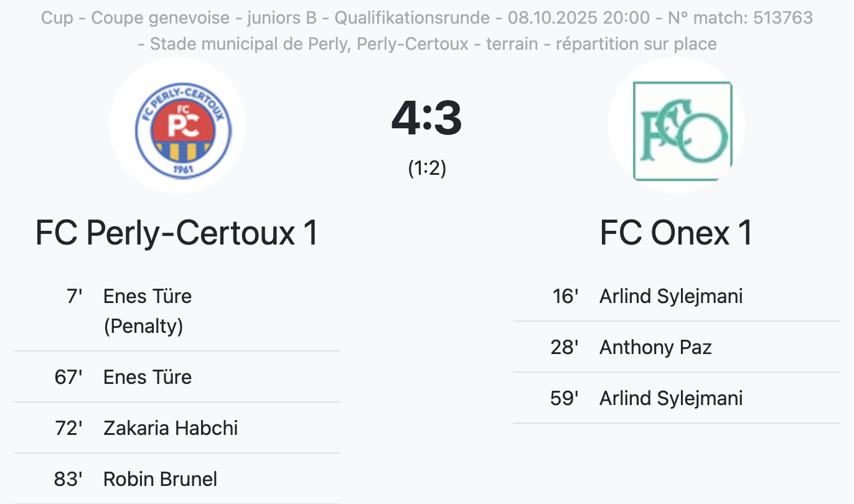Click the N° match: 513763 text
Screen dimensions: 854x504
(x=740, y=18)
